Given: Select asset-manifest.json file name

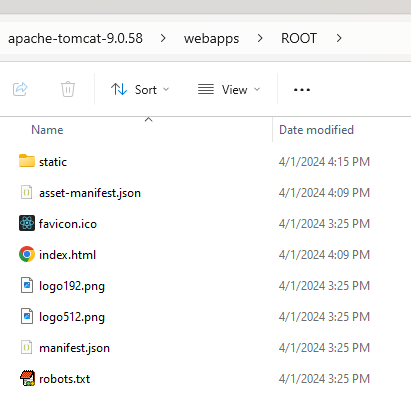Looking at the screenshot, I should pyautogui.click(x=90, y=193).
